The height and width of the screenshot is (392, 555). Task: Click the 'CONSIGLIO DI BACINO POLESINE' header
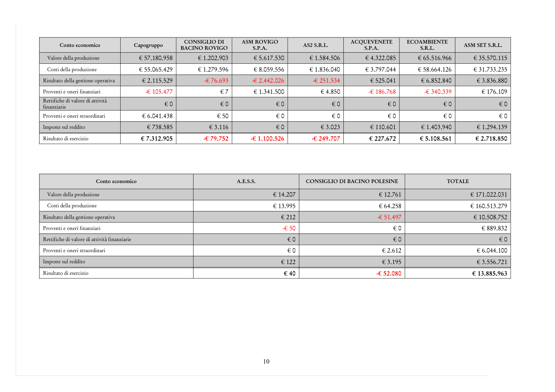[x=352, y=181]
